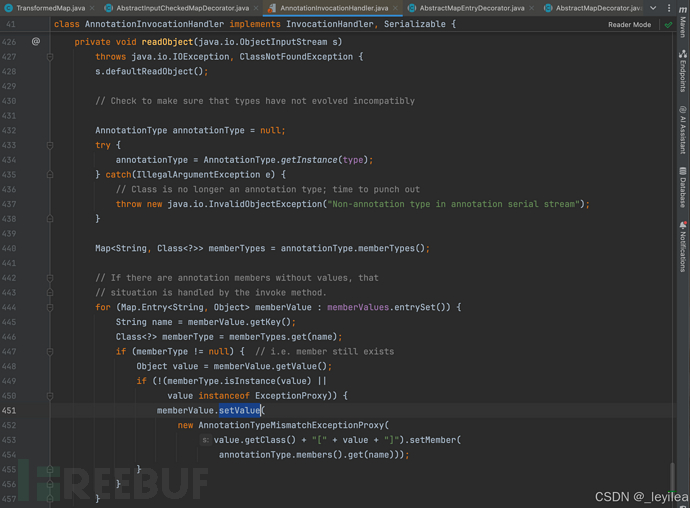The height and width of the screenshot is (508, 690).
Task: Collapse the memberType if block at line 447
Action: (50, 352)
